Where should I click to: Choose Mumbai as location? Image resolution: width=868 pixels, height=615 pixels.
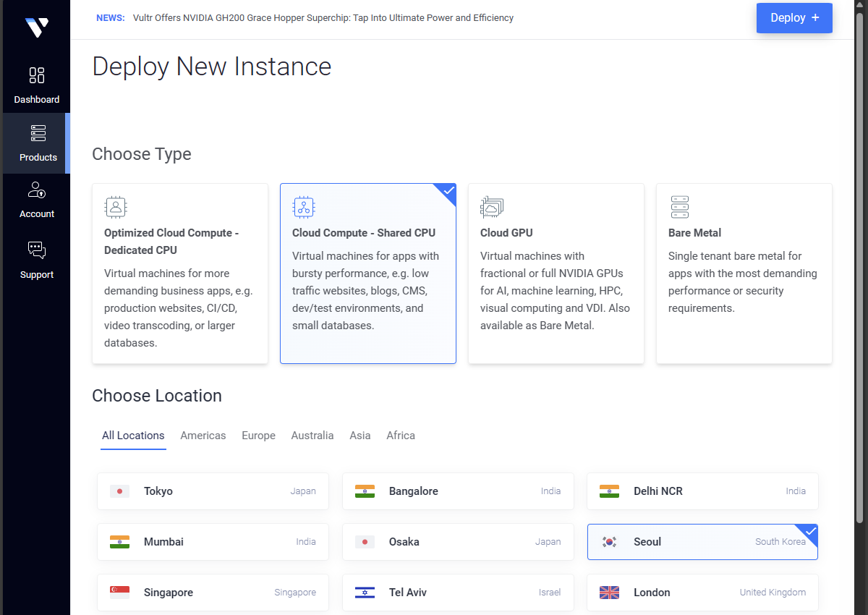pos(213,542)
